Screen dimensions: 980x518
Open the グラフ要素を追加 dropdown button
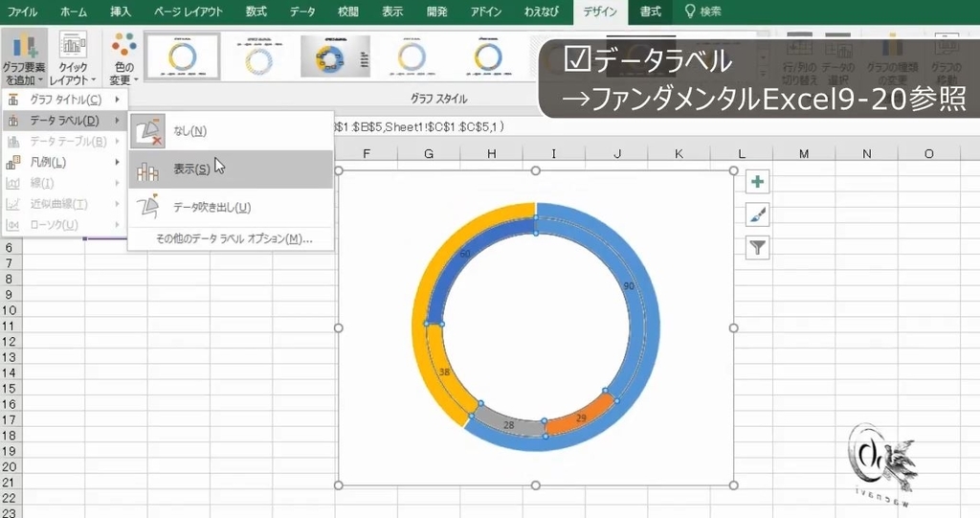point(24,57)
